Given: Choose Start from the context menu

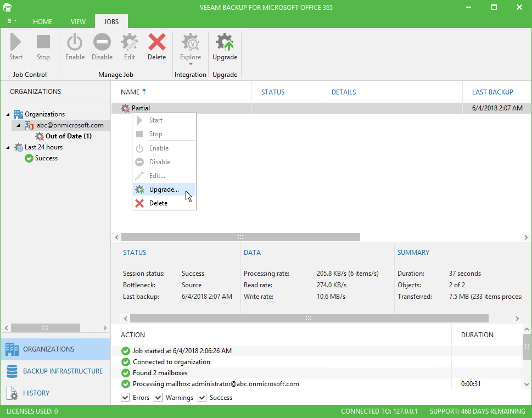Looking at the screenshot, I should (164, 120).
